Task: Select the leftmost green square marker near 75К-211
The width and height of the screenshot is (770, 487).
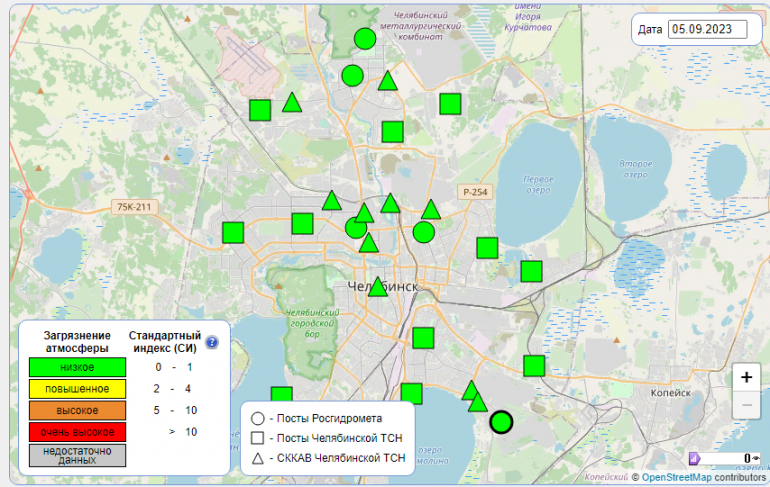Action: coord(233,233)
